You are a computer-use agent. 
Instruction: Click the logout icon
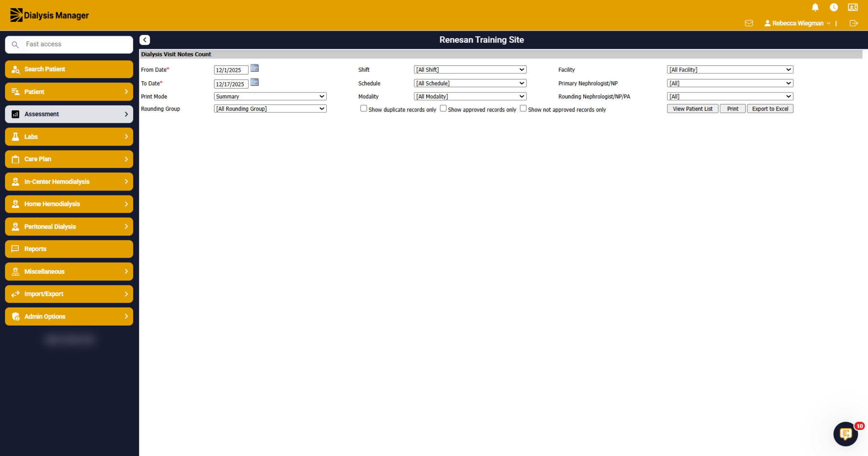pos(854,23)
